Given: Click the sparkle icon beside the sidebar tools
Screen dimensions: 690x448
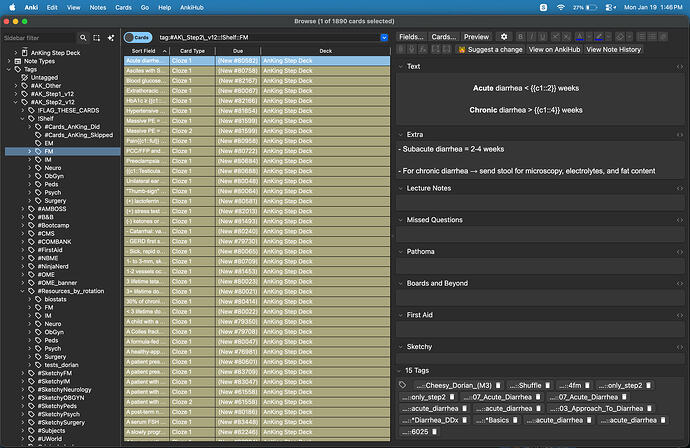Looking at the screenshot, I should [111, 38].
